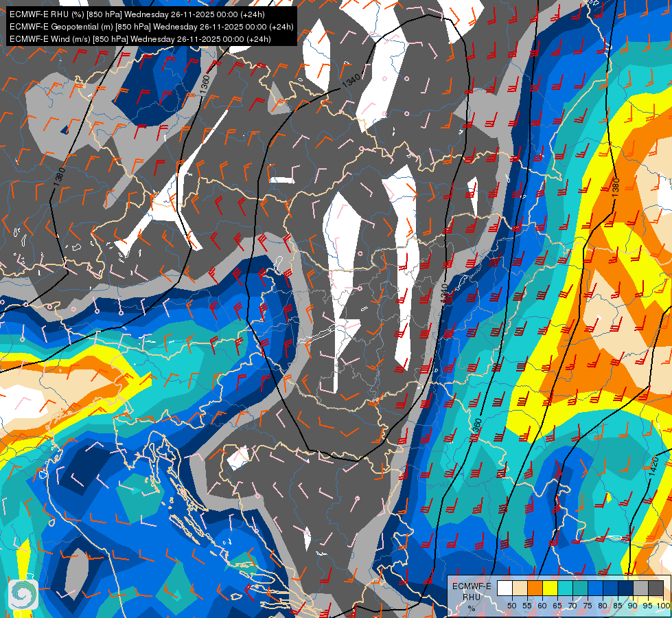Screen dimensions: 672x618
Task: Select the white legend swatch below 50%
Action: click(x=505, y=588)
